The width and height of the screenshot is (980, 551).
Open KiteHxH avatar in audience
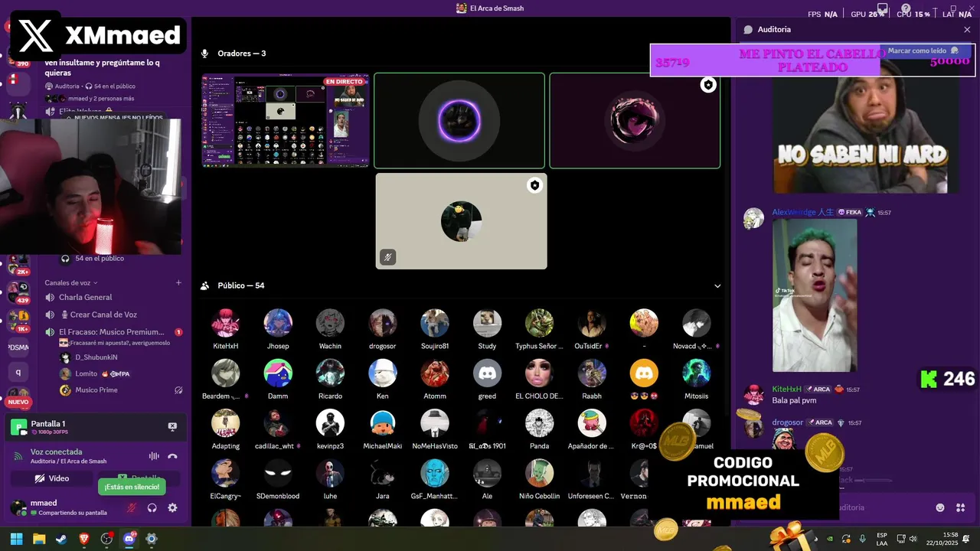pyautogui.click(x=225, y=323)
